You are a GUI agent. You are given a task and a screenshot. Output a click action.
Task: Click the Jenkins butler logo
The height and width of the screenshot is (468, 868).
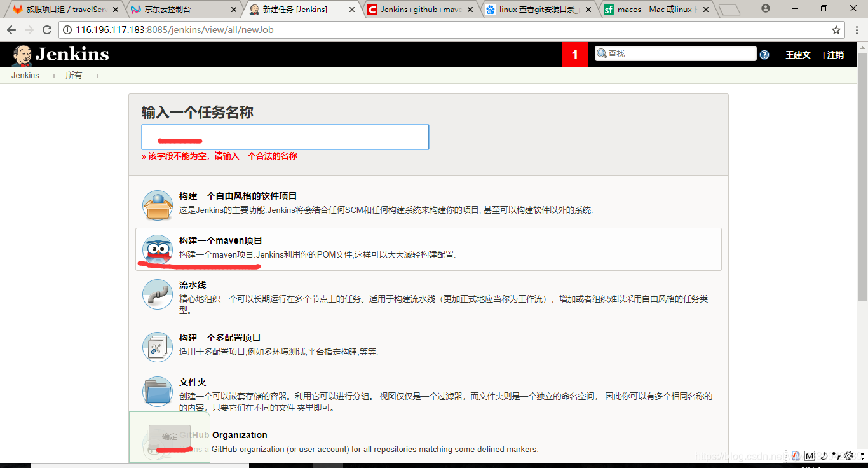tap(22, 55)
